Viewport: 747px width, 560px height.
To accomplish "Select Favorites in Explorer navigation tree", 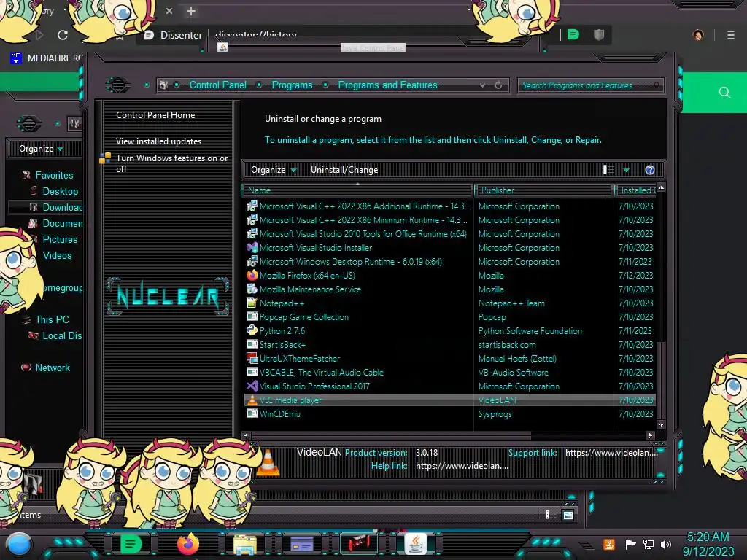I will pos(54,175).
